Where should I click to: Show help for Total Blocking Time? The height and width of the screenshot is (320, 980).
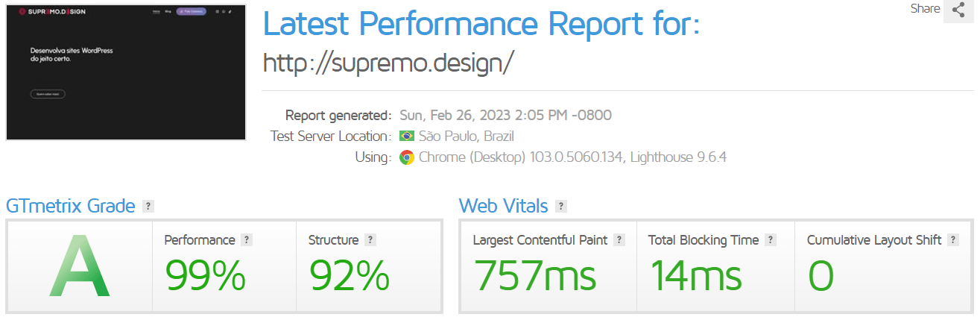click(771, 240)
